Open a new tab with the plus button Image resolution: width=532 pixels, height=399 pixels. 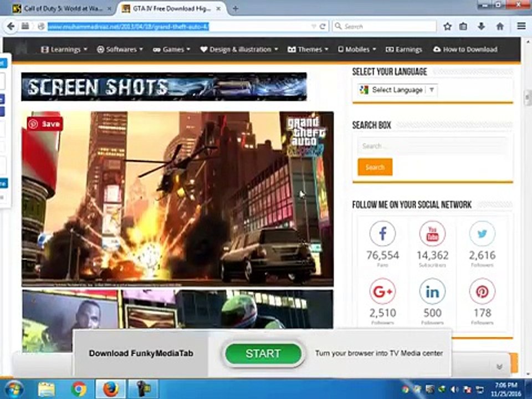point(236,9)
